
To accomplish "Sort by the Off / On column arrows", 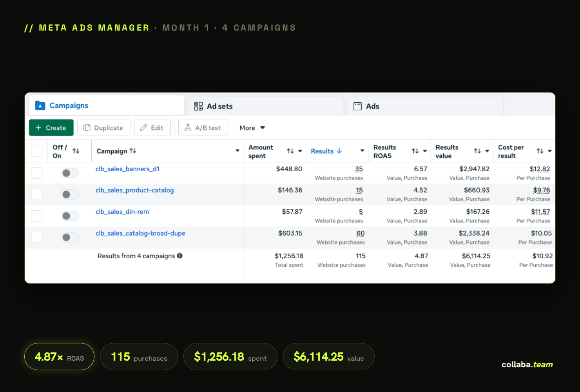I will click(76, 151).
